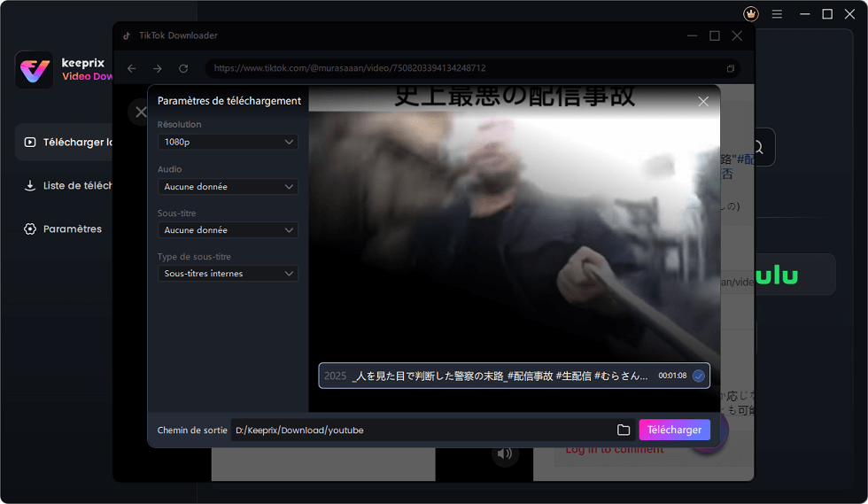This screenshot has height=504, width=868.
Task: Open the Résolution 1080p dropdown
Action: click(x=229, y=143)
